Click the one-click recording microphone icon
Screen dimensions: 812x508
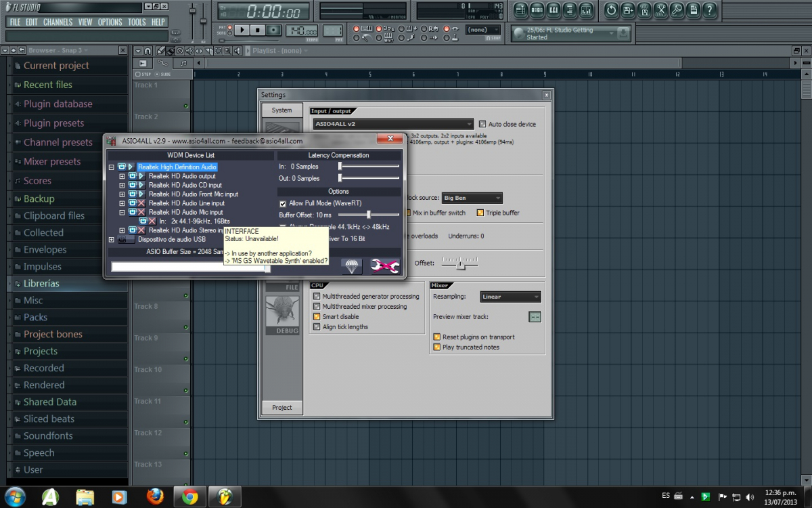[x=676, y=10]
